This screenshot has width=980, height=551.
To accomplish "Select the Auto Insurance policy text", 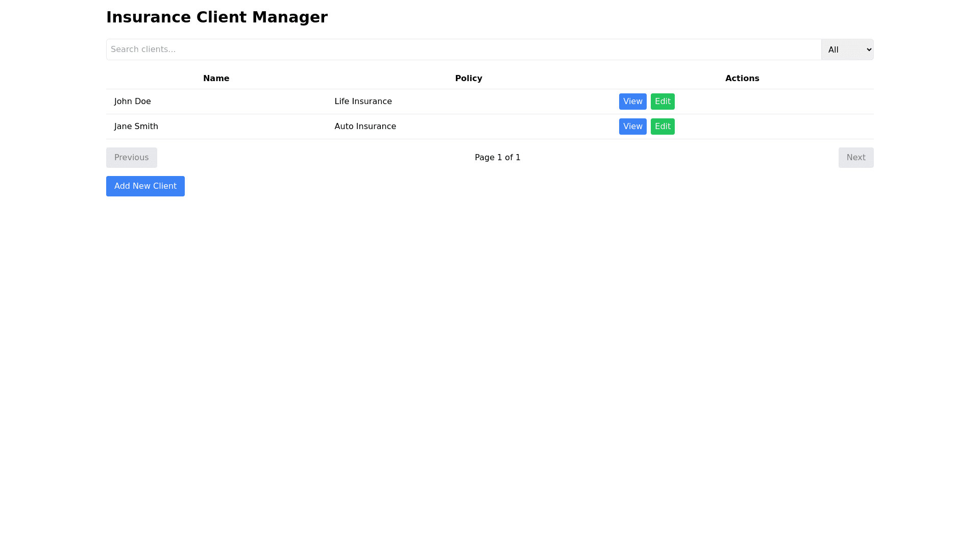I will point(365,126).
